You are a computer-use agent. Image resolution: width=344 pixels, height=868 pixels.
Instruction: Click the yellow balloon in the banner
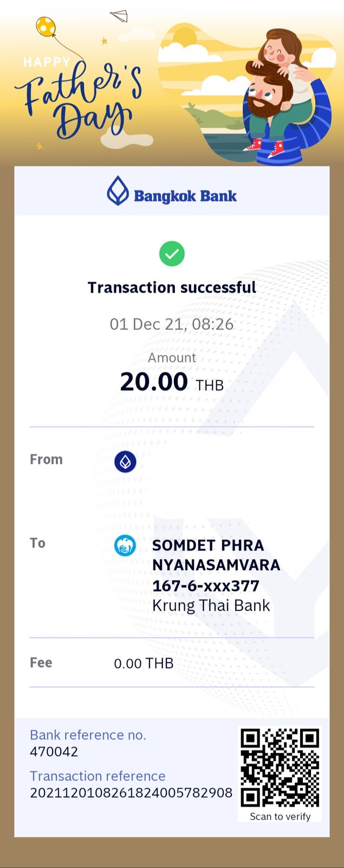point(46,27)
